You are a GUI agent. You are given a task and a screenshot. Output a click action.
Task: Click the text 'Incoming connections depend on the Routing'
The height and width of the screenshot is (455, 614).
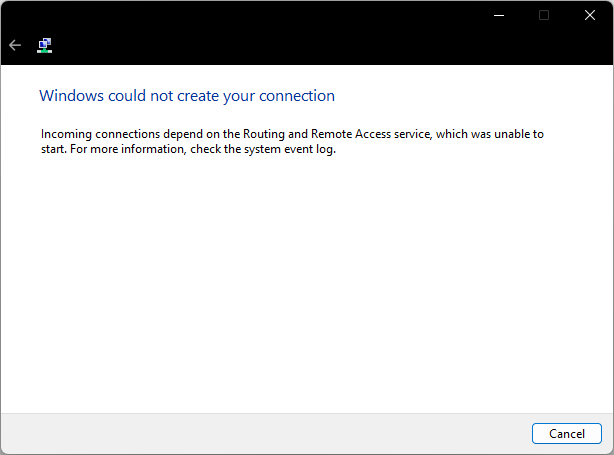(x=163, y=134)
